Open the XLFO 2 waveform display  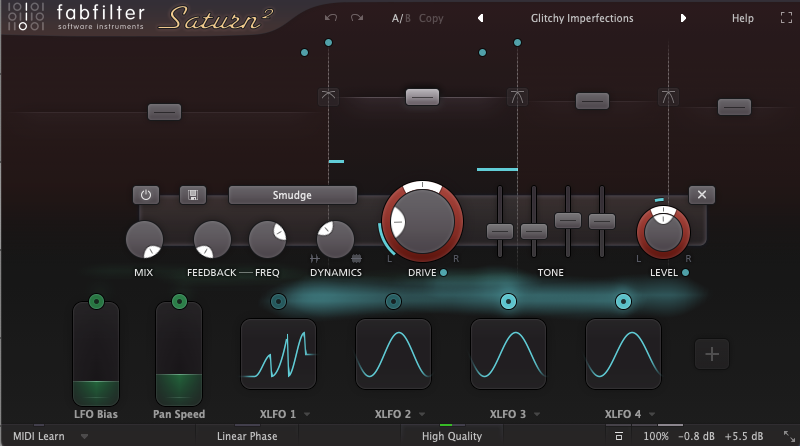click(393, 354)
